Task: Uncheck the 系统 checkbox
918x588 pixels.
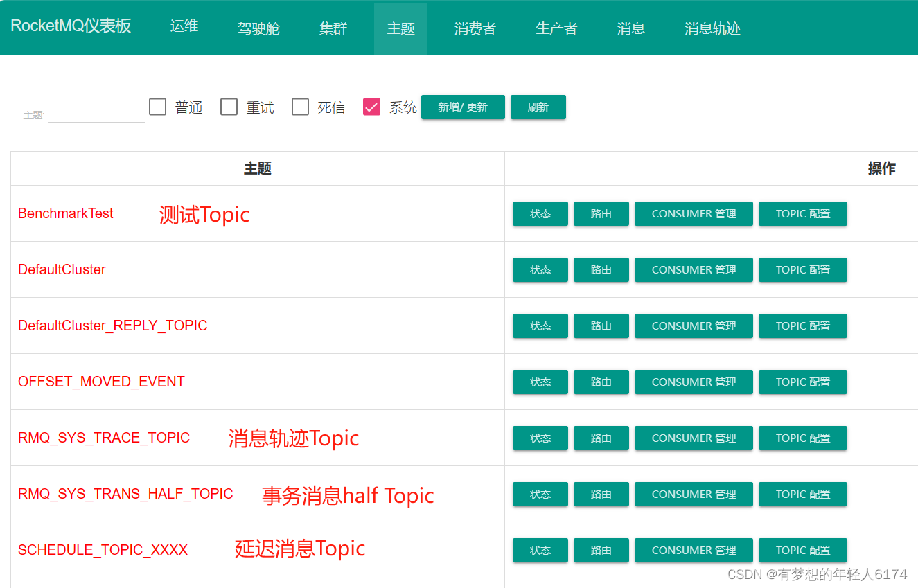Action: (x=372, y=107)
